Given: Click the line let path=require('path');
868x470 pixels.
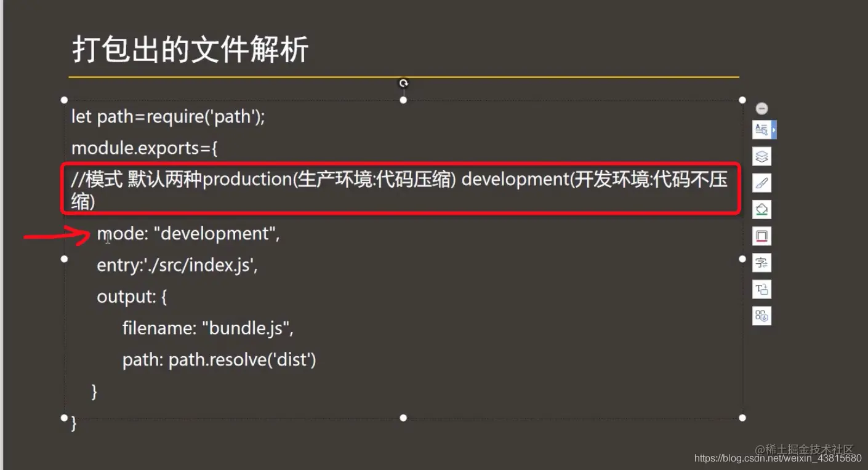Looking at the screenshot, I should (x=168, y=117).
